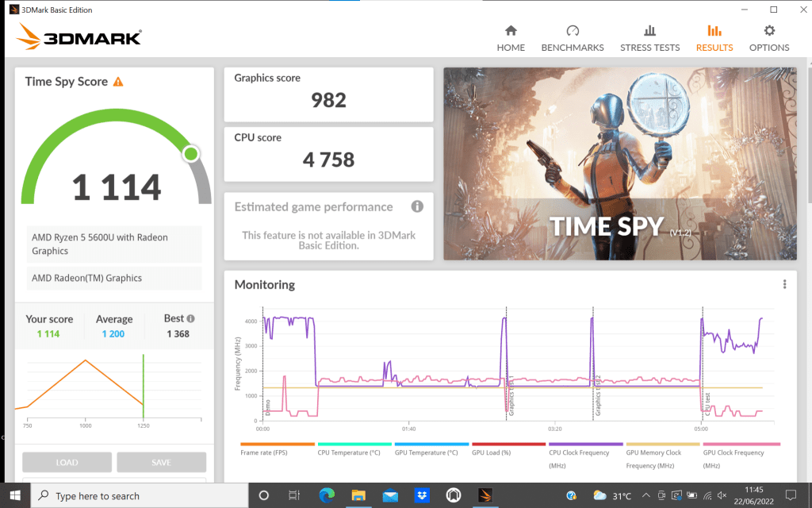Click the Best score 1 368
The width and height of the screenshot is (812, 508).
pos(178,334)
